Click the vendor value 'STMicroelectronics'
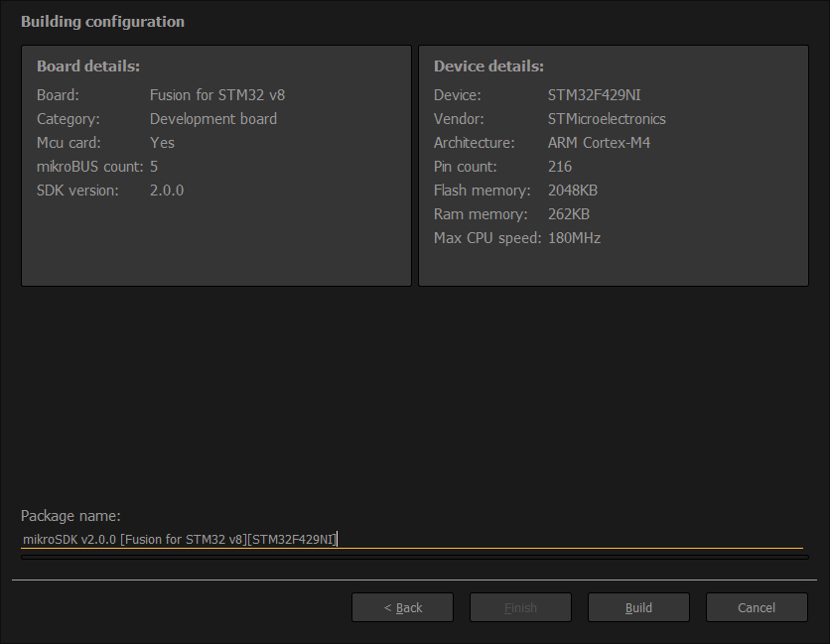The height and width of the screenshot is (644, 830). click(x=607, y=119)
